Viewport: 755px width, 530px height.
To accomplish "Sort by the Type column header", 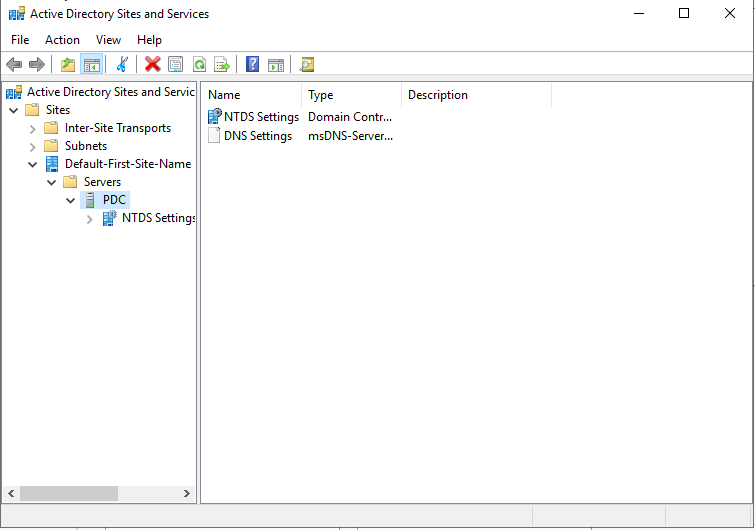I will [351, 95].
